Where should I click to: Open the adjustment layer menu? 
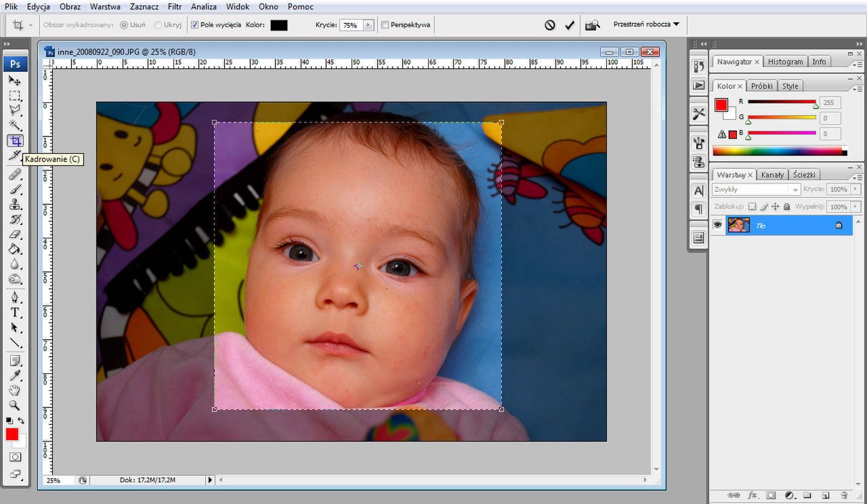pos(789,495)
